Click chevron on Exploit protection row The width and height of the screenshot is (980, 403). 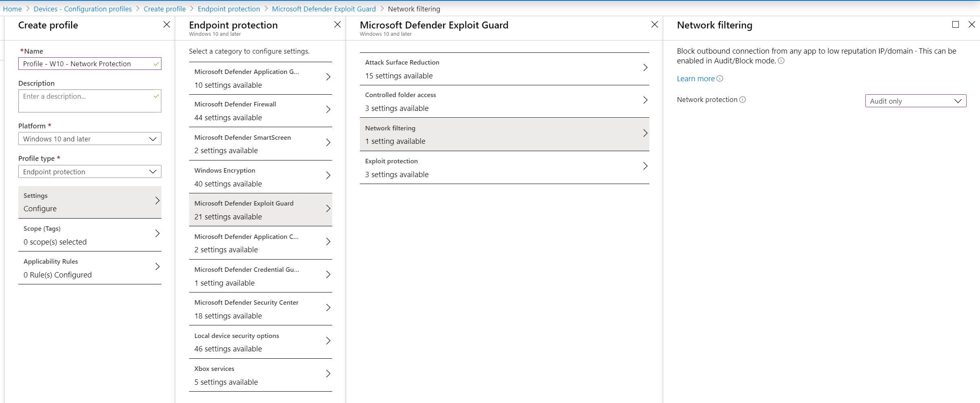click(645, 166)
